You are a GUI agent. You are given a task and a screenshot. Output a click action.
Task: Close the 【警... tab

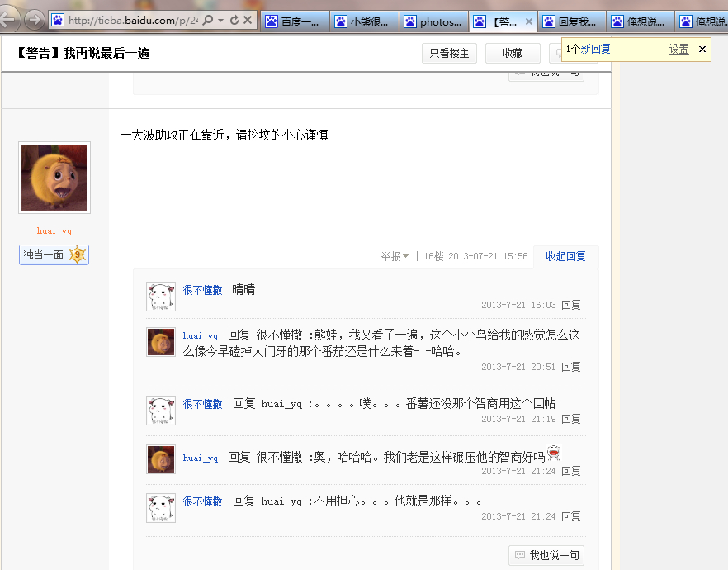(x=529, y=21)
